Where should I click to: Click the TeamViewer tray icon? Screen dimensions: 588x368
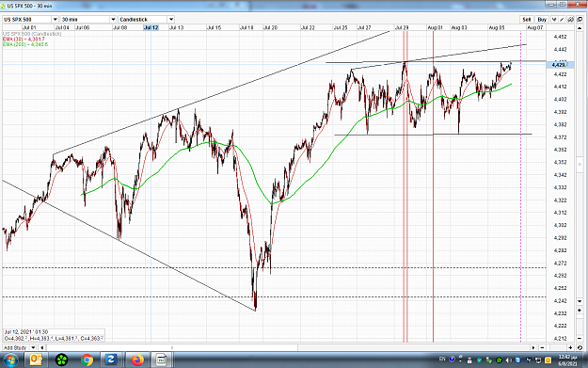point(518,360)
